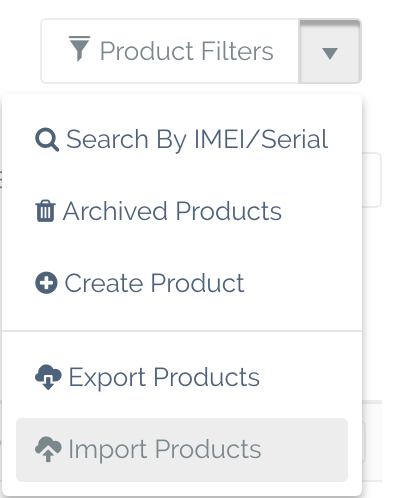
Task: Click the cloud download export icon
Action: (x=48, y=377)
